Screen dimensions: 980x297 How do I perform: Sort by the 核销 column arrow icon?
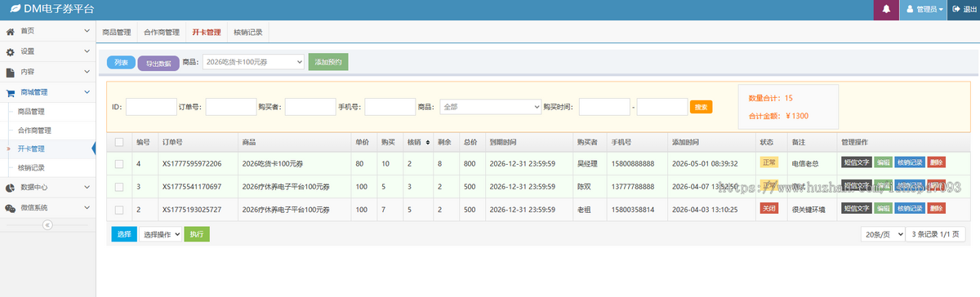pyautogui.click(x=428, y=142)
